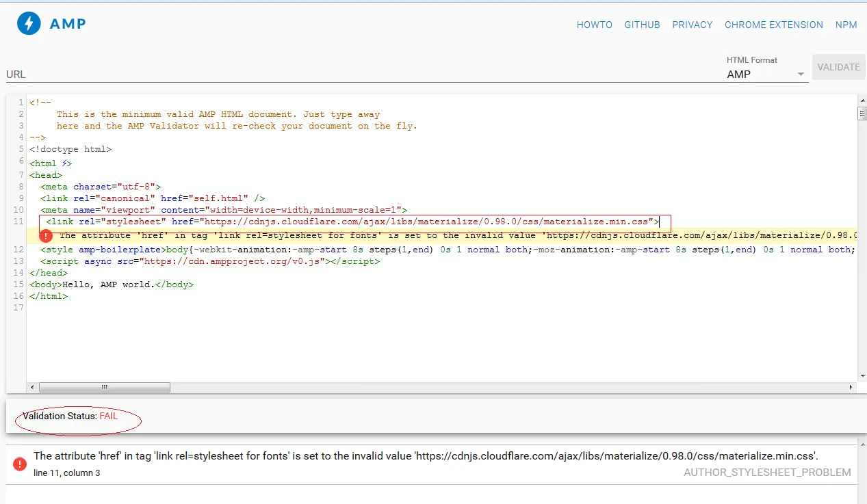Click the comment 'This is the minimum valid AMP' line
Viewport: 867px width, 504px height.
click(x=218, y=114)
